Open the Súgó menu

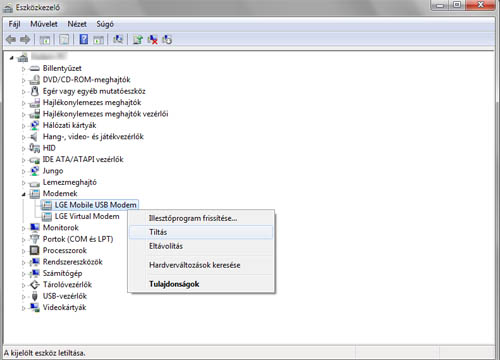point(105,24)
